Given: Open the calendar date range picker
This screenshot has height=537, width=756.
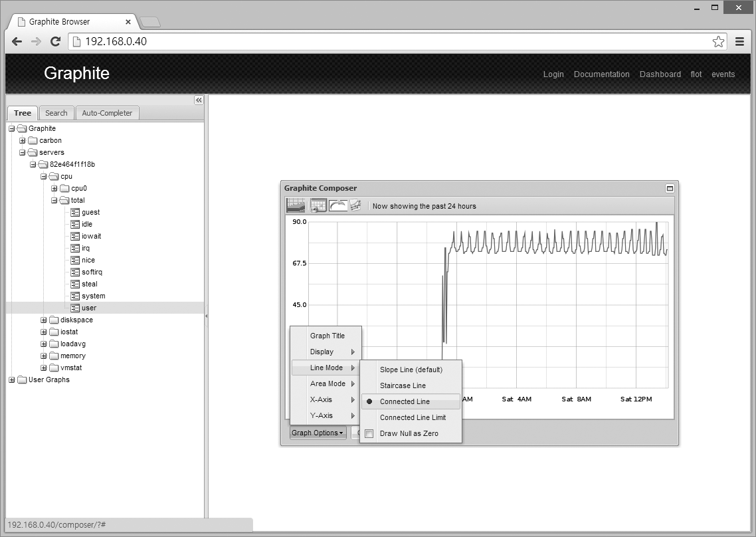Looking at the screenshot, I should pos(318,205).
